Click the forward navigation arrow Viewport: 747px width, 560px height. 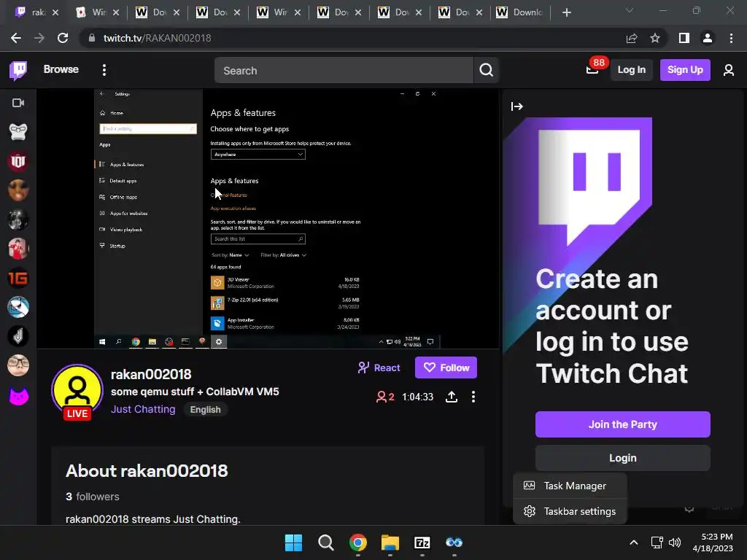(x=39, y=38)
